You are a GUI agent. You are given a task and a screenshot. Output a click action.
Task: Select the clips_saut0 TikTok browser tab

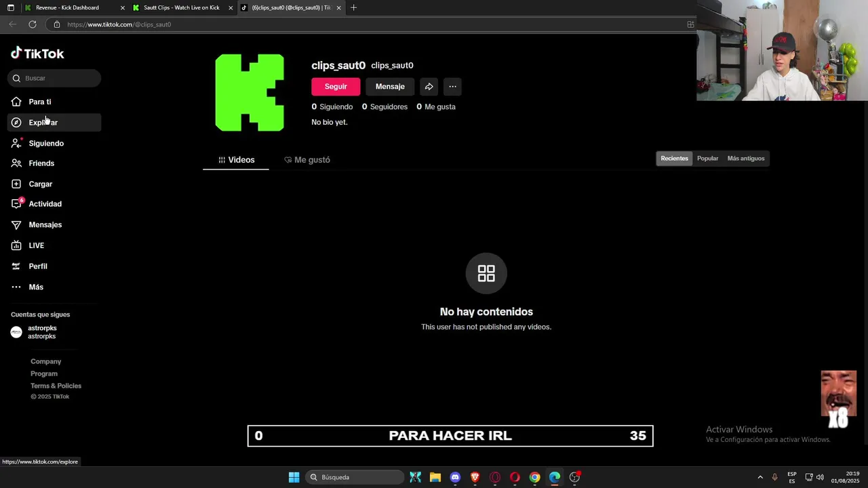(x=292, y=7)
